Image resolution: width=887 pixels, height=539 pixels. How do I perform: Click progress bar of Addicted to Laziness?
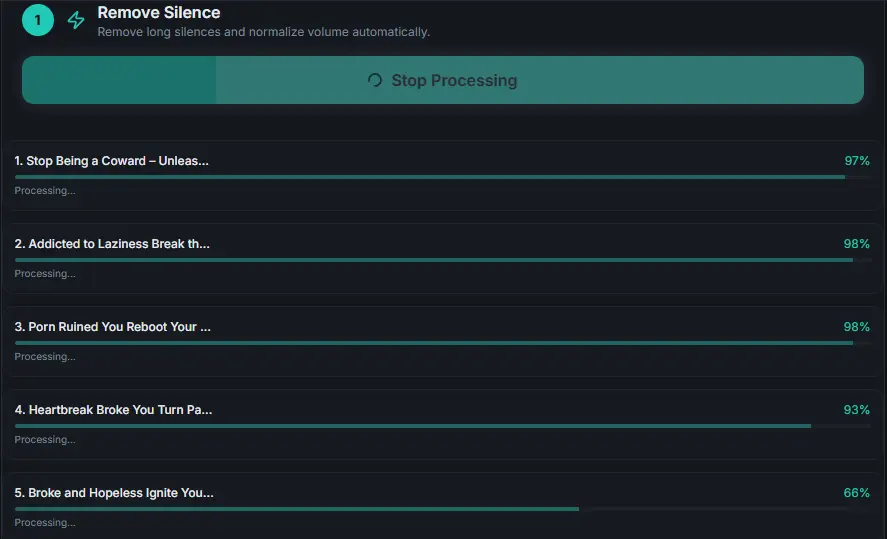(x=442, y=260)
